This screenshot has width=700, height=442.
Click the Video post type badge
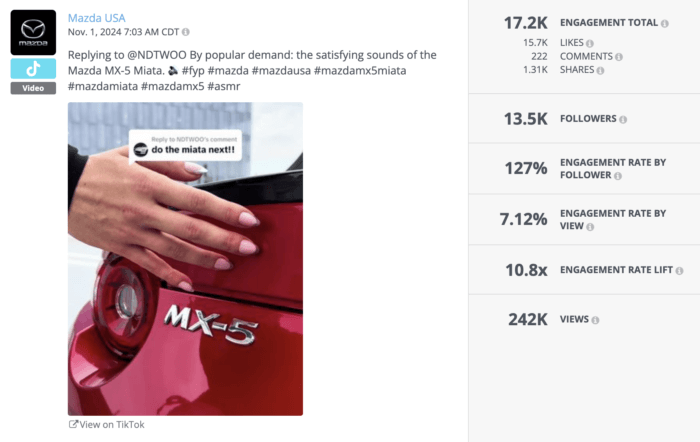click(33, 88)
